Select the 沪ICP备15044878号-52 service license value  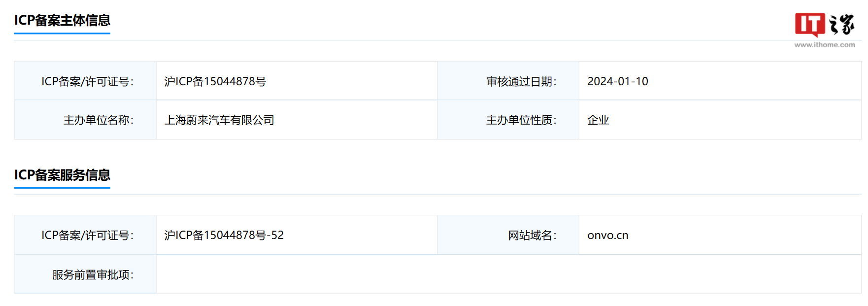pos(224,236)
